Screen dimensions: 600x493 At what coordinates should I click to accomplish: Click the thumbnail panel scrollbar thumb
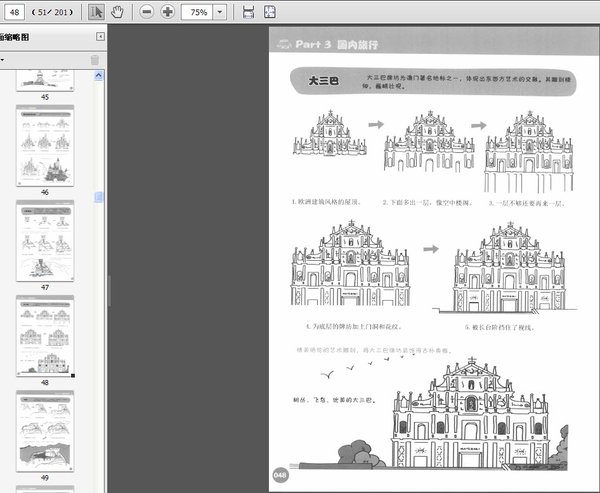(x=99, y=198)
